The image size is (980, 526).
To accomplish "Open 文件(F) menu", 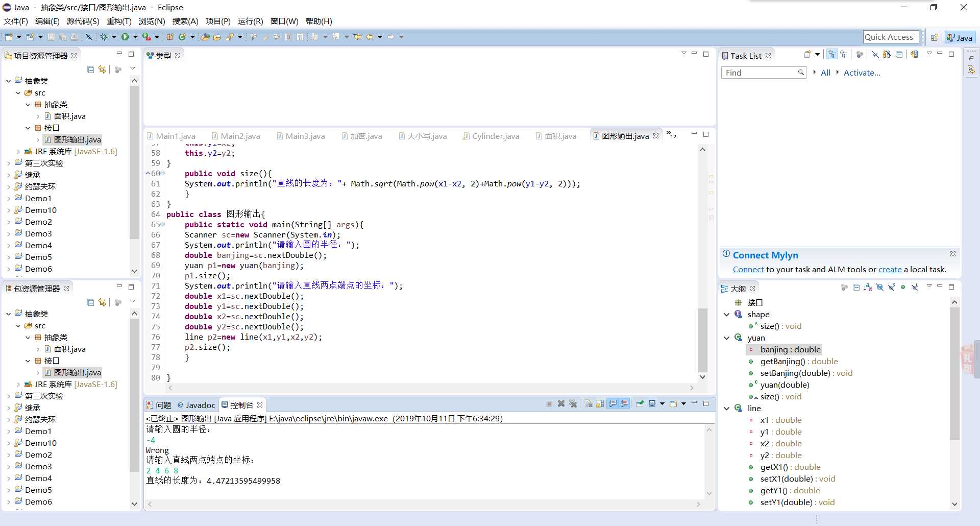I will point(16,21).
